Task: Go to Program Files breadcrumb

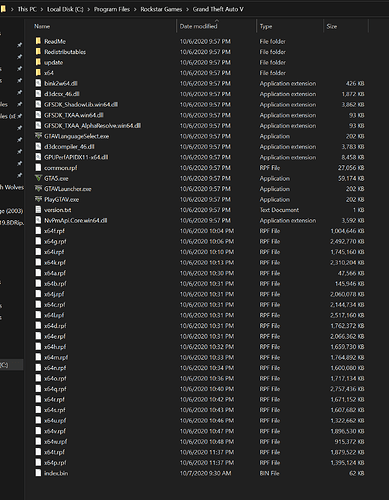Action: click(x=112, y=9)
